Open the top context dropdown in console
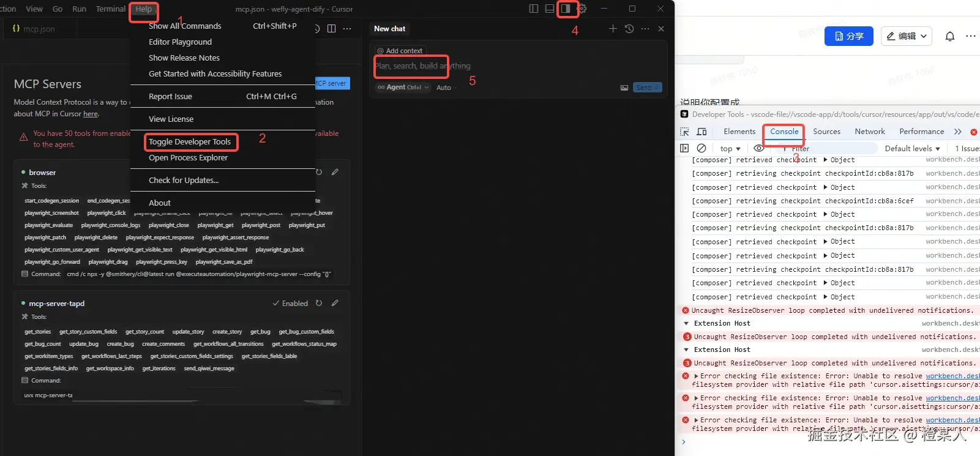The image size is (980, 456). point(730,148)
